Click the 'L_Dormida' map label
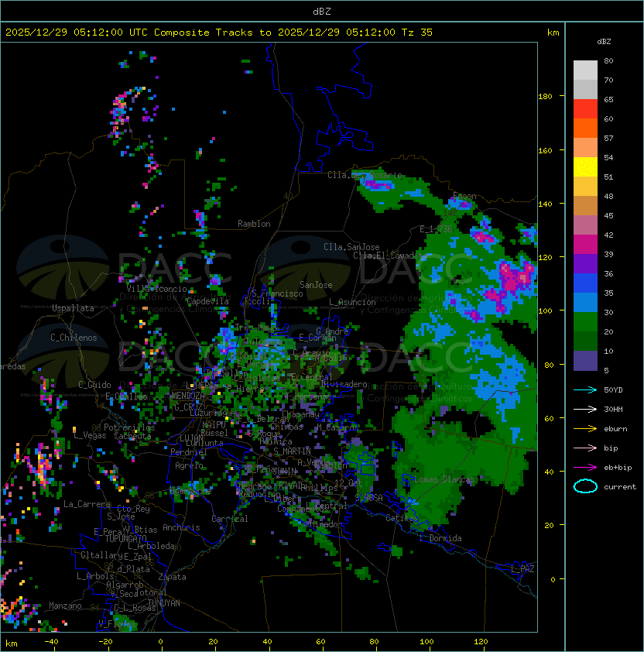This screenshot has width=644, height=652. (440, 538)
